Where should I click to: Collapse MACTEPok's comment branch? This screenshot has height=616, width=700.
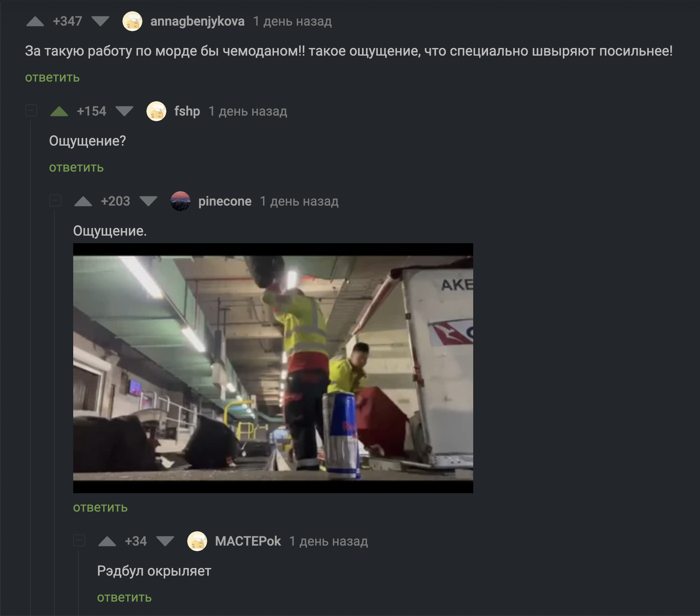[x=79, y=541]
